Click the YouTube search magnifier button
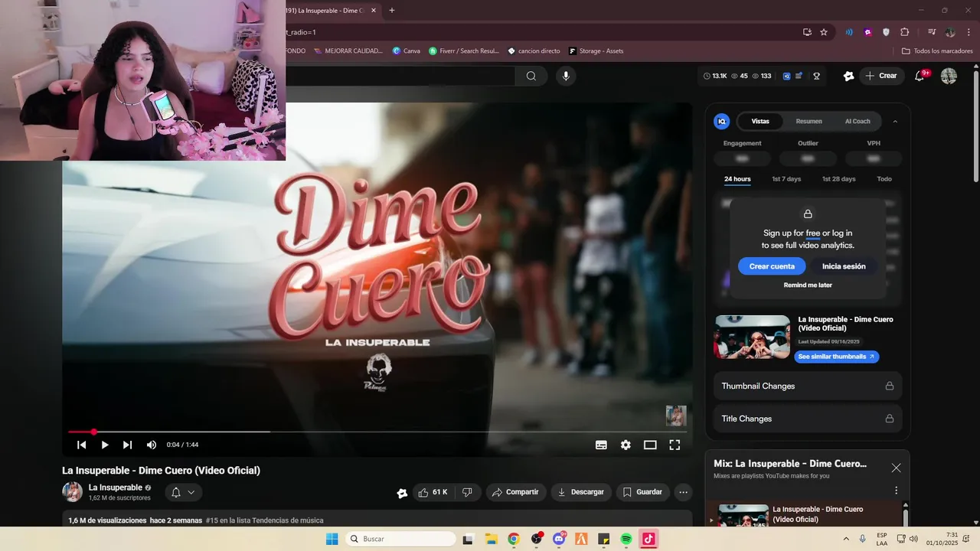 tap(531, 76)
